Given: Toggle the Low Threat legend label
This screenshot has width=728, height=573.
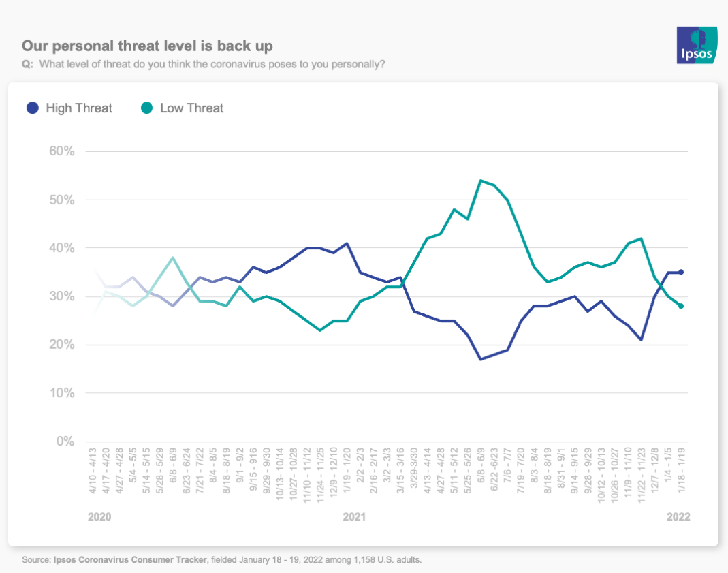Looking at the screenshot, I should (191, 108).
